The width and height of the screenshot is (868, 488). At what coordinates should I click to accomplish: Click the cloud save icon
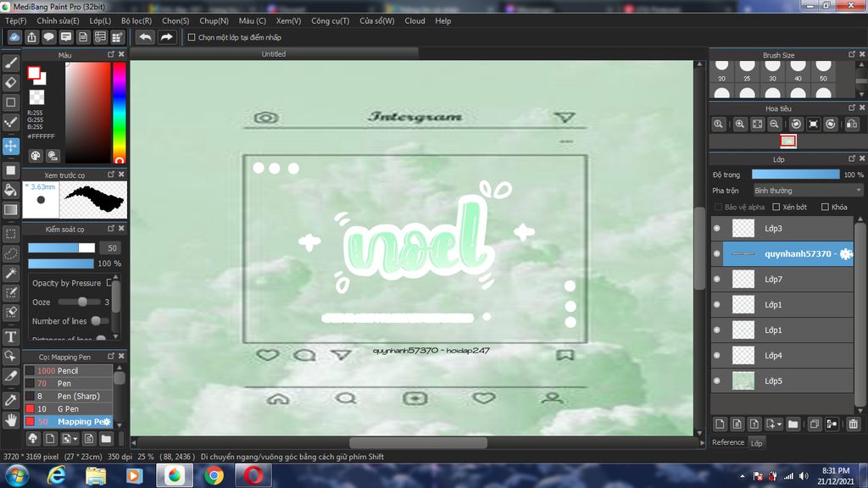pos(14,37)
